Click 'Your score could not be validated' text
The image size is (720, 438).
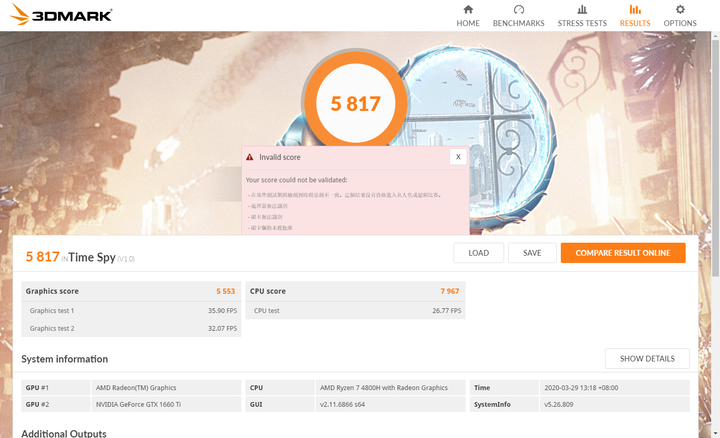point(297,180)
